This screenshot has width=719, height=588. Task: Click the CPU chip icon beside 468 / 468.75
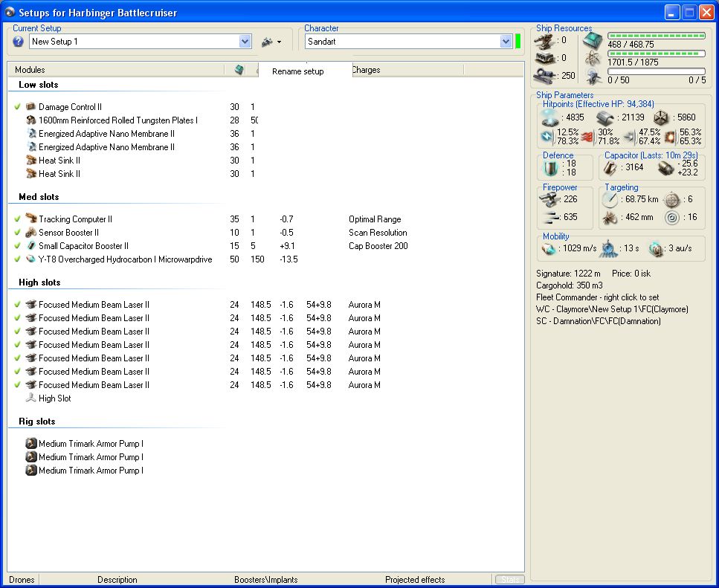click(593, 42)
